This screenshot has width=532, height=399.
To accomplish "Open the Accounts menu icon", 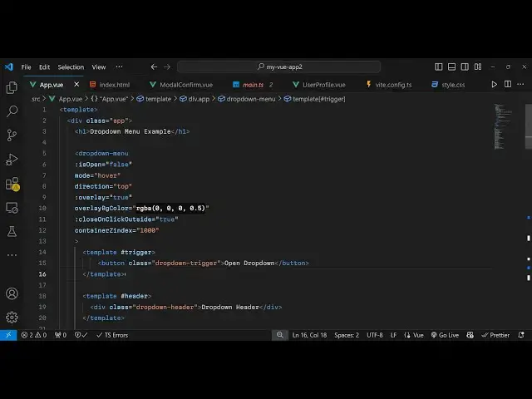I will (12, 293).
